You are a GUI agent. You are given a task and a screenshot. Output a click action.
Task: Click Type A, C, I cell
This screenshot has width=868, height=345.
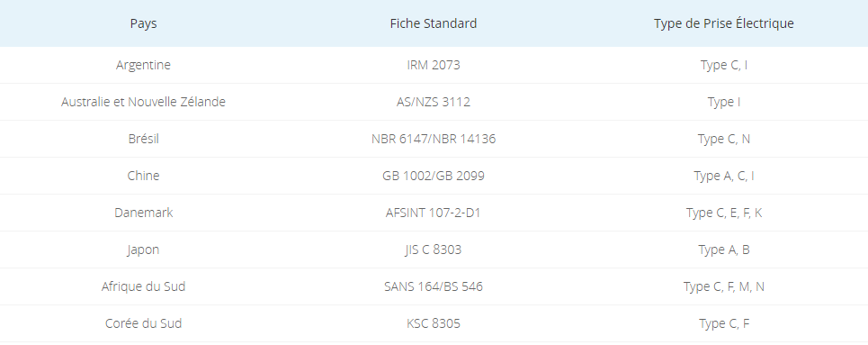723,176
